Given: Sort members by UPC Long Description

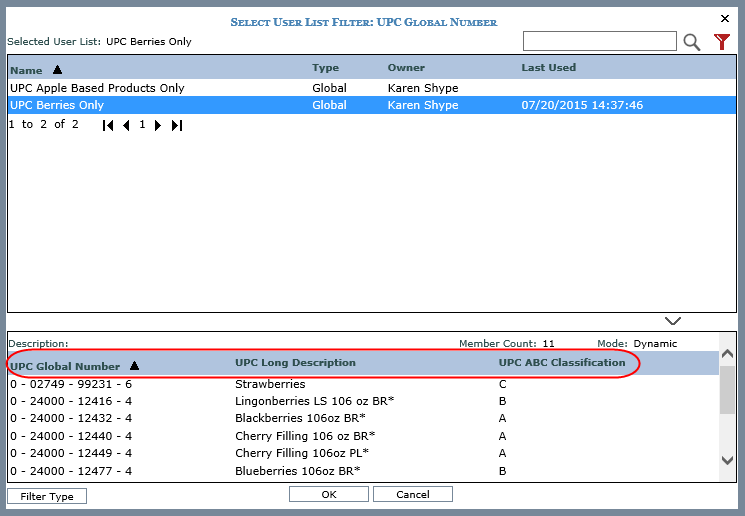Looking at the screenshot, I should click(x=295, y=363).
